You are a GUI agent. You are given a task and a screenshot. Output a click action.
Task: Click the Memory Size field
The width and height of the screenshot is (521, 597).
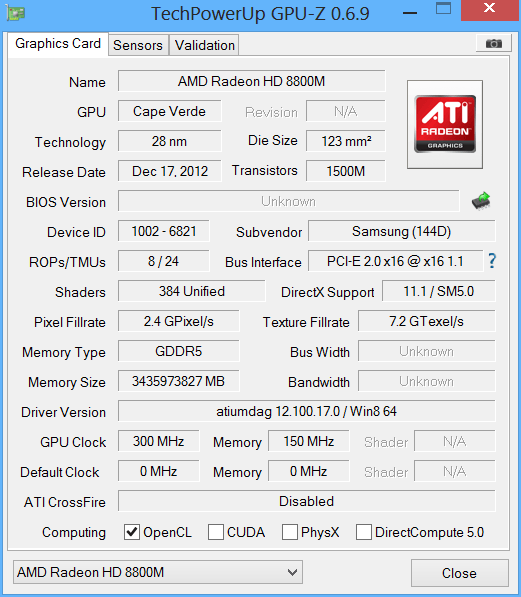179,381
